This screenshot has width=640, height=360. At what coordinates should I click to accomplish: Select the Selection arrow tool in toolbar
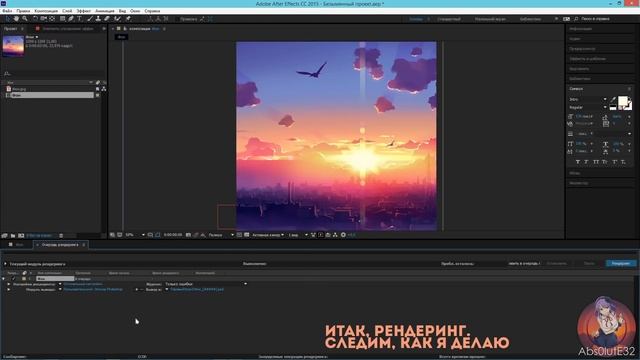tap(8, 19)
